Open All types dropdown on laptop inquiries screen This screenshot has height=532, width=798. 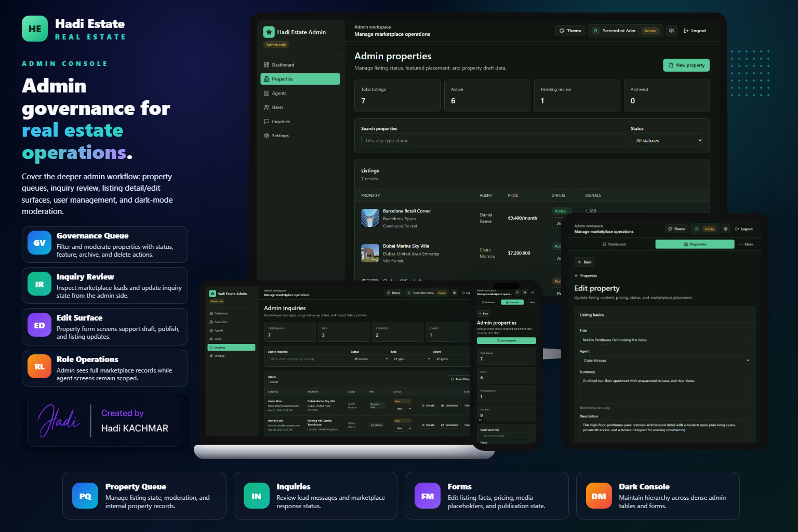pos(411,359)
